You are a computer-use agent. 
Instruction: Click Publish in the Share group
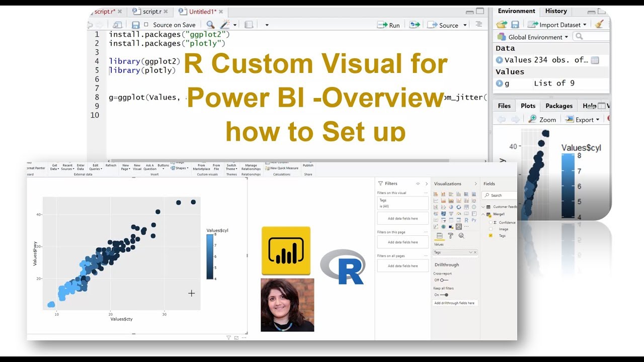[x=308, y=165]
